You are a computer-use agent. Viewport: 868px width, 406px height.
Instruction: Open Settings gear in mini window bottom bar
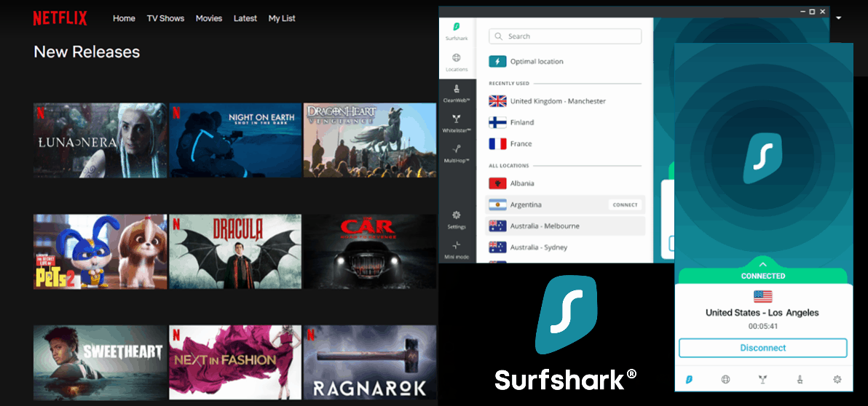pos(837,380)
